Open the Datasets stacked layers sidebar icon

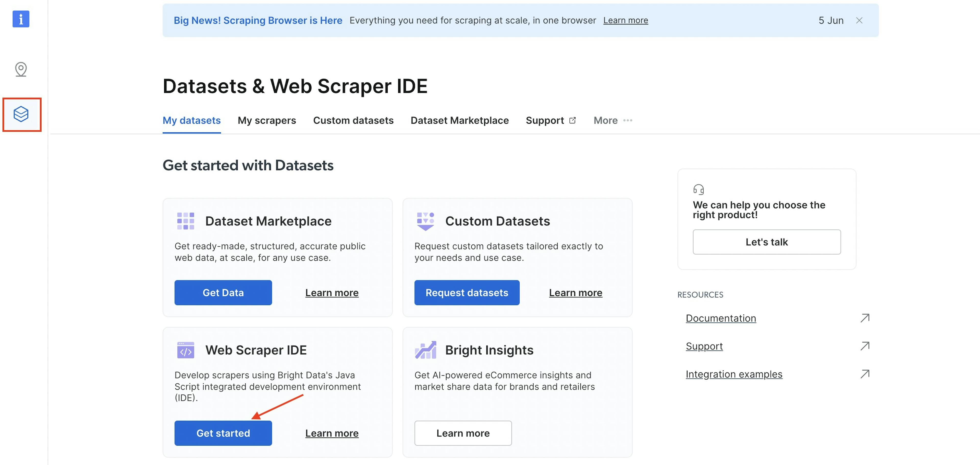click(21, 114)
